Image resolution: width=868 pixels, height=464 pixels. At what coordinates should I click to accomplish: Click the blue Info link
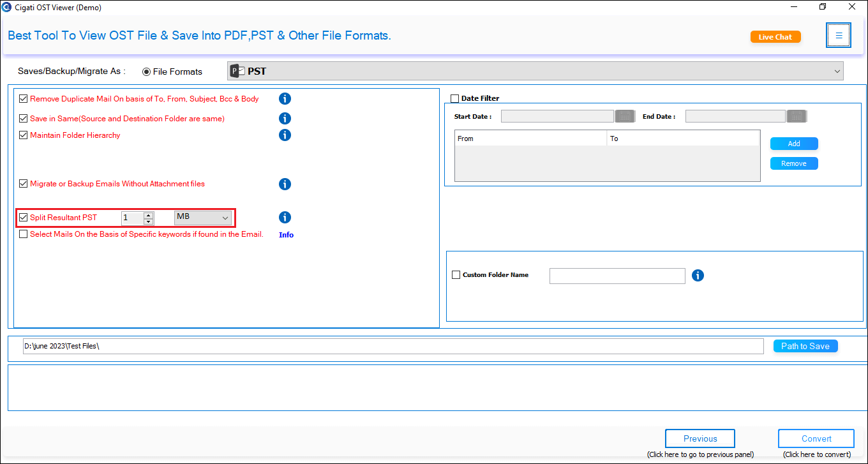point(287,235)
